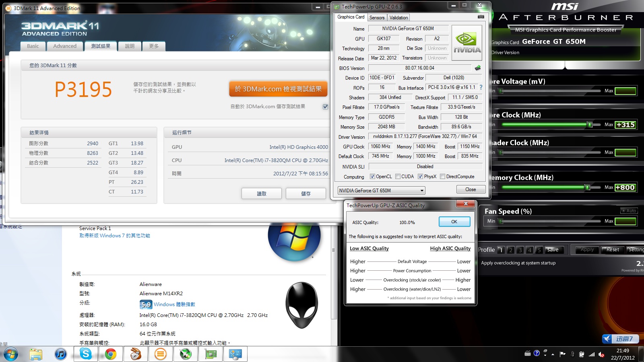Open the wireless network signal icon

click(592, 354)
